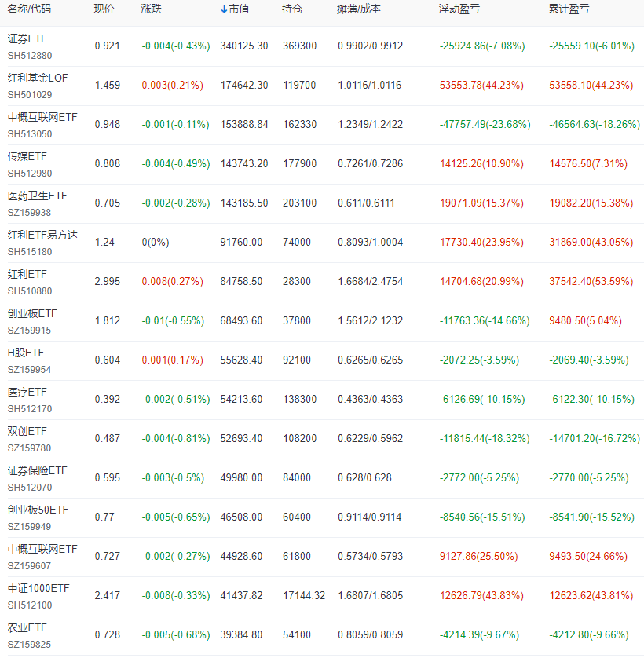Image resolution: width=644 pixels, height=658 pixels.
Task: Open 红利基金LOF fund name
Action: coord(38,78)
